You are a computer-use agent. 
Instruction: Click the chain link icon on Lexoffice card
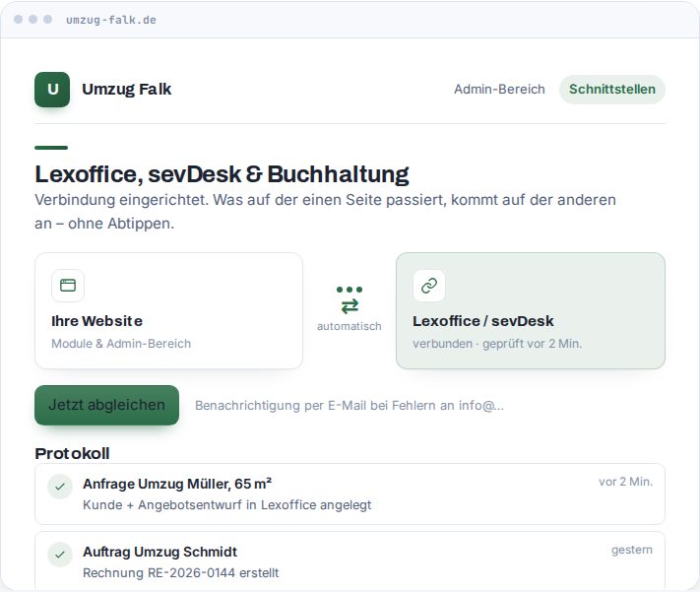click(429, 286)
